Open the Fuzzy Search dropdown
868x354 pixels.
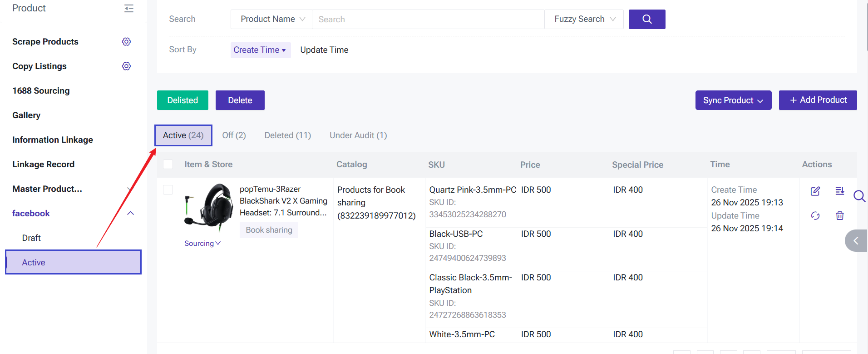pos(584,19)
